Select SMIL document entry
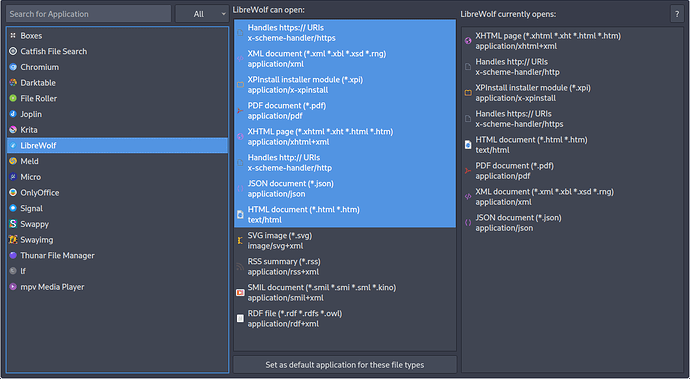 coord(345,292)
